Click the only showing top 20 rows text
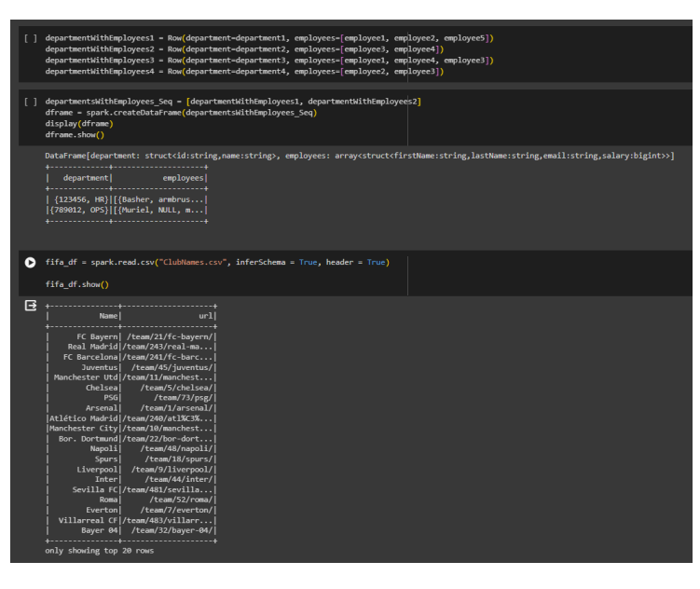Viewport: 700px width, 589px height. click(99, 551)
